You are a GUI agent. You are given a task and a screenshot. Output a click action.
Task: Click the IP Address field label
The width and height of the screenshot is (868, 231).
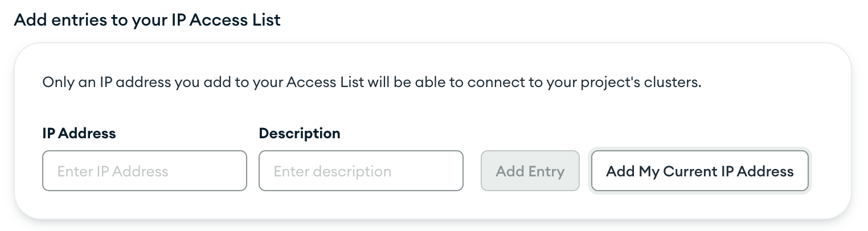tap(79, 134)
